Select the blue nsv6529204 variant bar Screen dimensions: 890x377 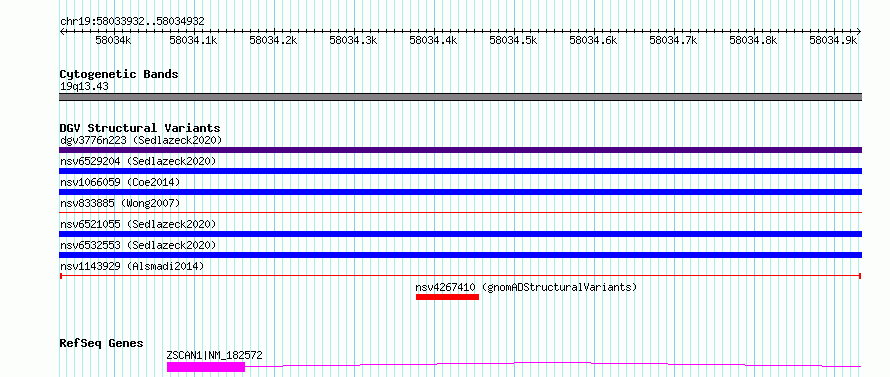point(460,171)
